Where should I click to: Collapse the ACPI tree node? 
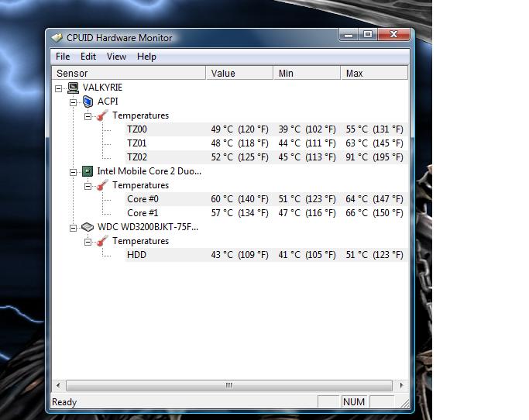(74, 102)
